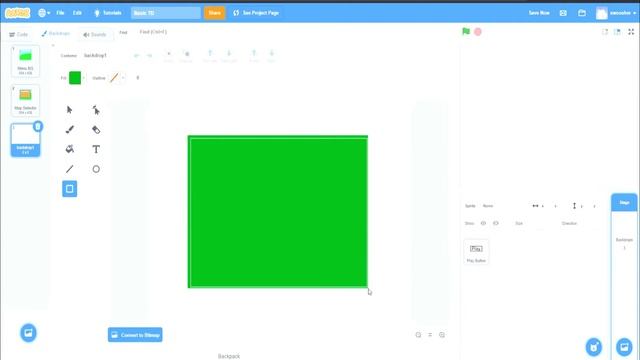Select the Circle tool

click(x=96, y=169)
